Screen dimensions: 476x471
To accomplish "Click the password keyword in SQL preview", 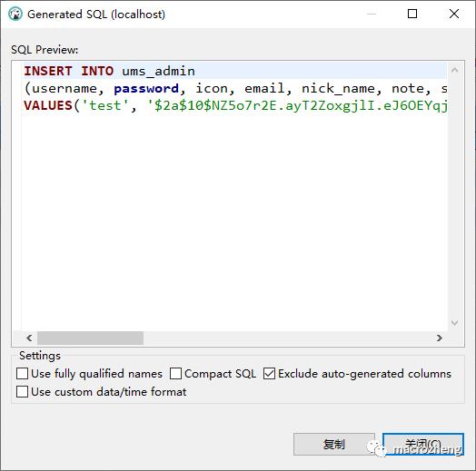I will click(146, 89).
